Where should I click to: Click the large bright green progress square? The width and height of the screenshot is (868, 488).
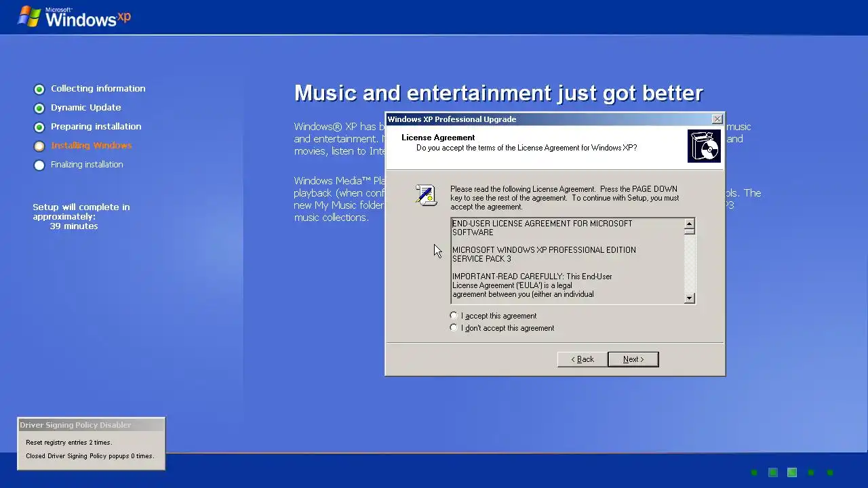[x=791, y=472]
